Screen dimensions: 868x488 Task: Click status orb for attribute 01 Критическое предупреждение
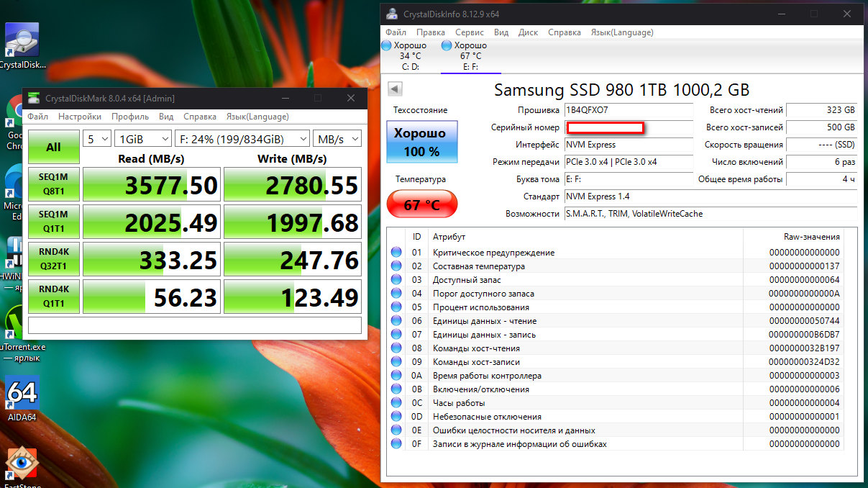point(396,253)
